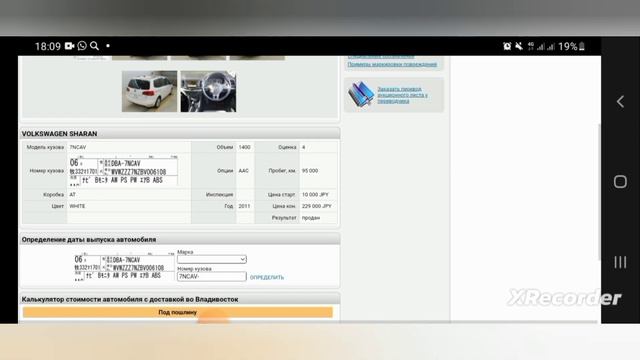Click the Пометы маркировки повреждений link

click(392, 64)
